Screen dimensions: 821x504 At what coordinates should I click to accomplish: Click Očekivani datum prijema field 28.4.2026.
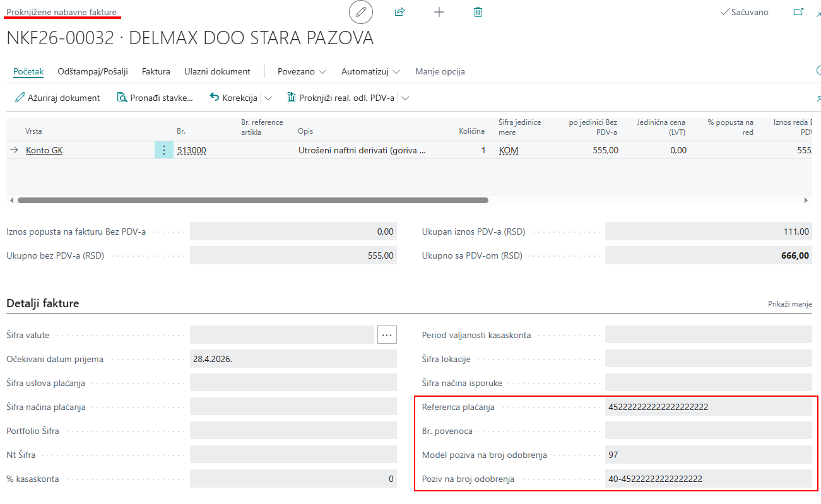(293, 359)
